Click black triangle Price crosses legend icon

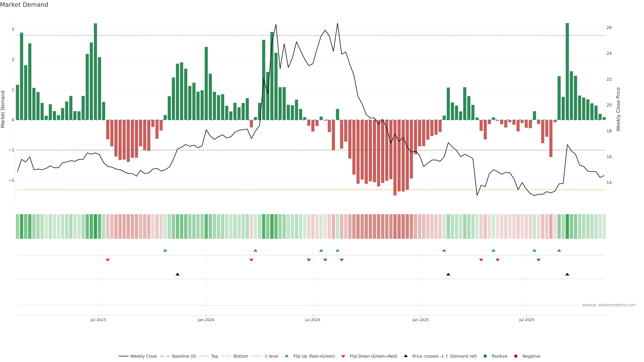point(406,356)
